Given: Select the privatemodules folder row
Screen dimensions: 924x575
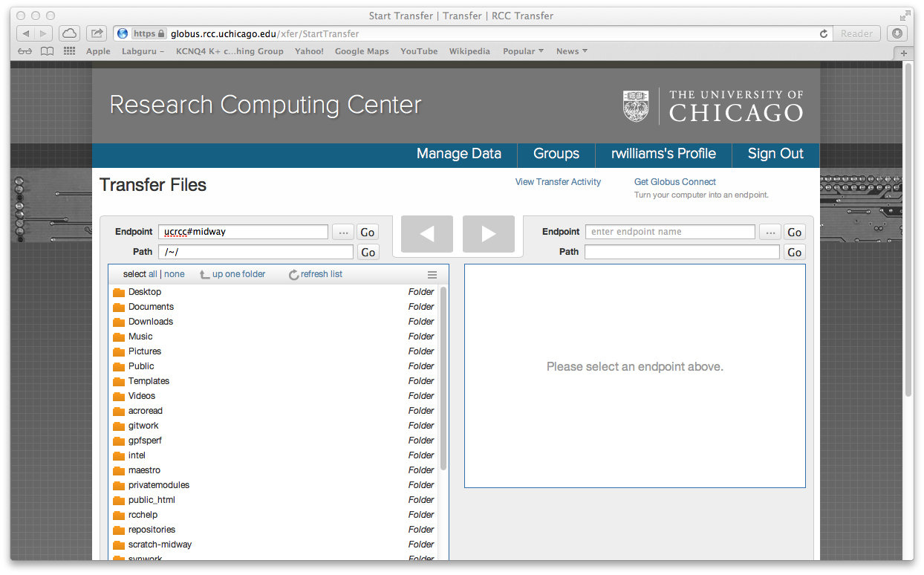Looking at the screenshot, I should pyautogui.click(x=274, y=485).
